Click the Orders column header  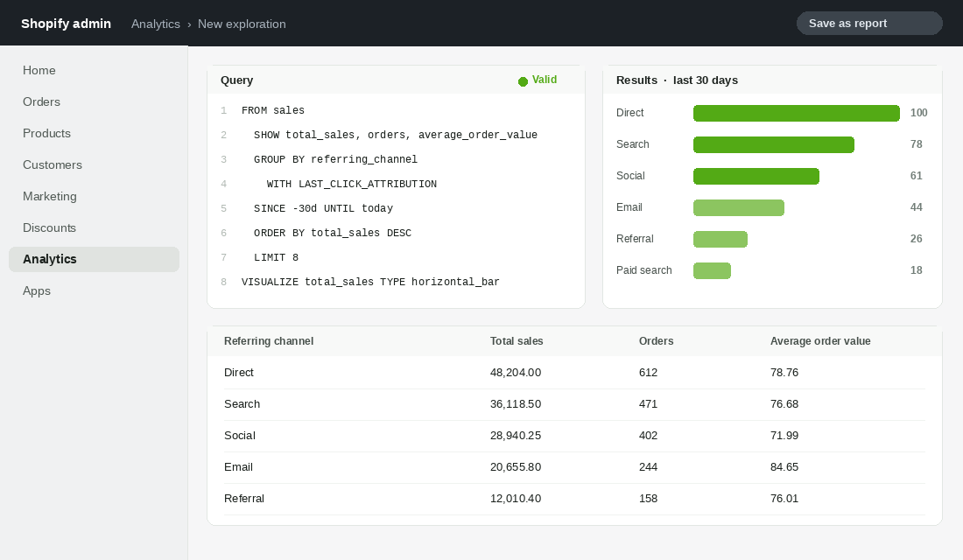pyautogui.click(x=656, y=341)
